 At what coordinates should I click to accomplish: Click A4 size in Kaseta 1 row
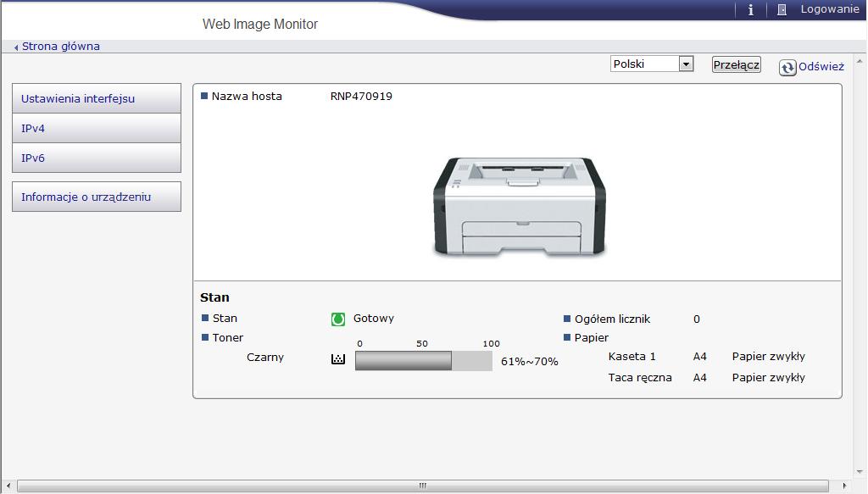(x=699, y=357)
